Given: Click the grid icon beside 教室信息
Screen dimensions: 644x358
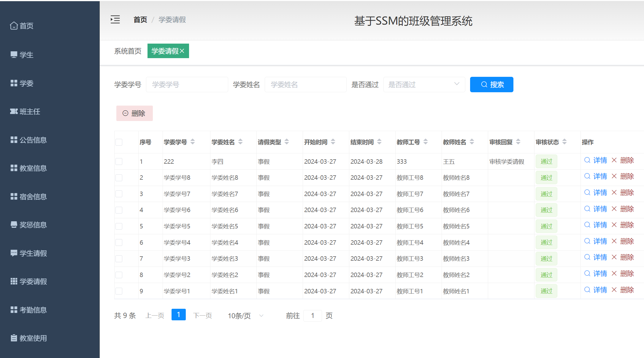Looking at the screenshot, I should pos(14,168).
